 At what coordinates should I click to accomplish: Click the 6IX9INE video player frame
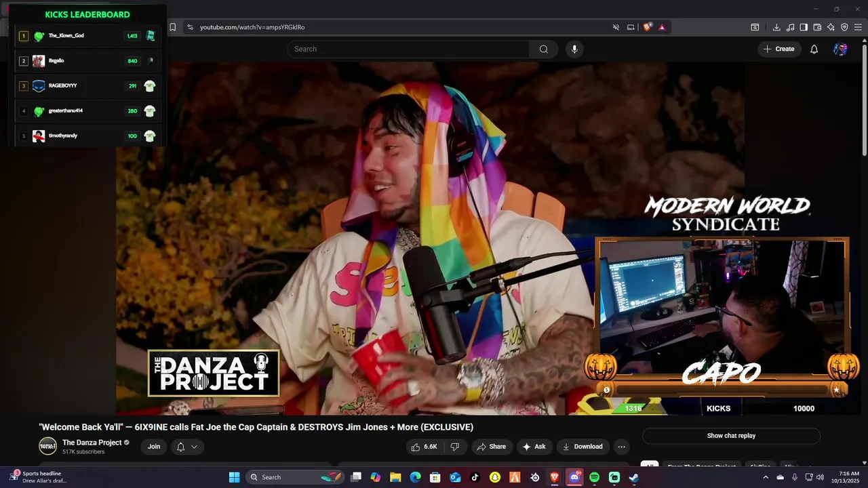pyautogui.click(x=430, y=239)
